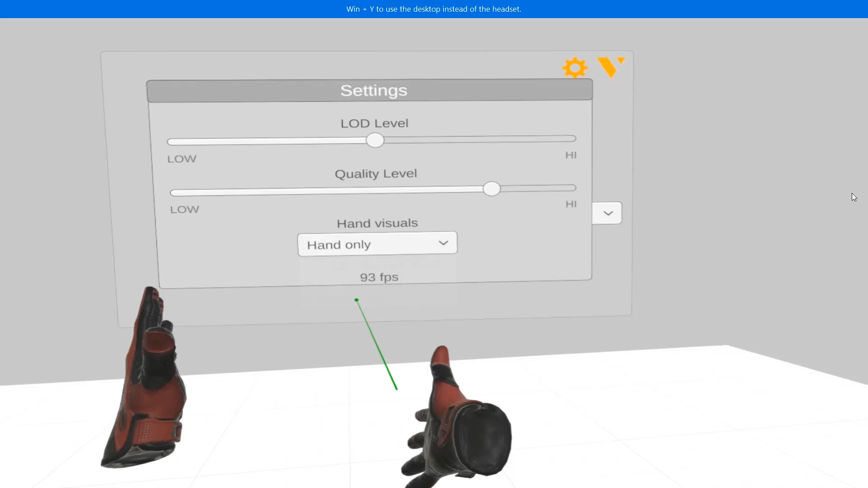Click the LOD Level label
868x488 pixels.
374,123
